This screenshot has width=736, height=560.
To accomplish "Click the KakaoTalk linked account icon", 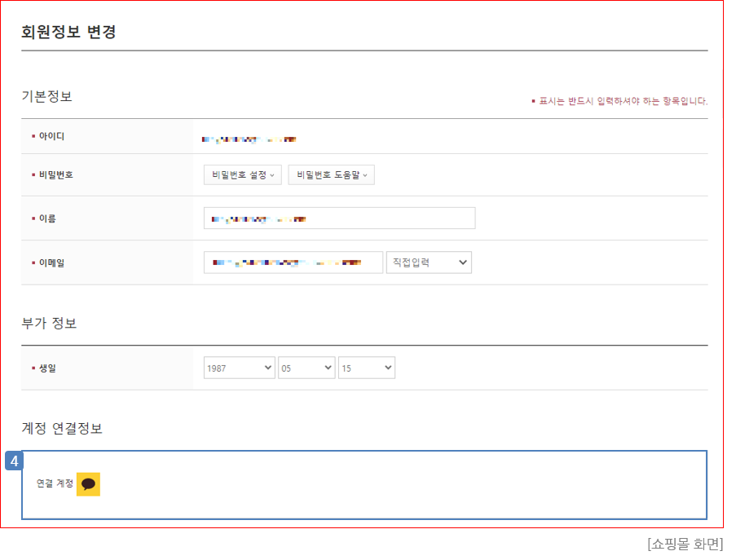I will (88, 484).
